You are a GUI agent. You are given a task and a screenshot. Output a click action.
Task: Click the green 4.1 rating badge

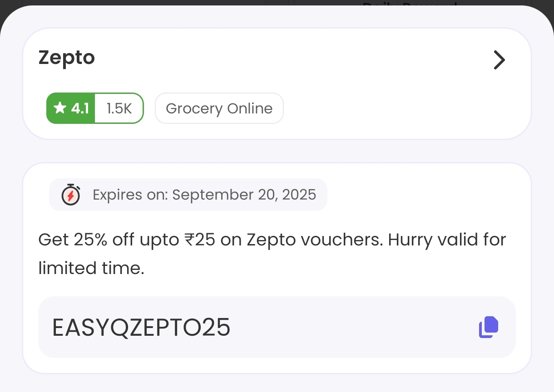[x=71, y=108]
